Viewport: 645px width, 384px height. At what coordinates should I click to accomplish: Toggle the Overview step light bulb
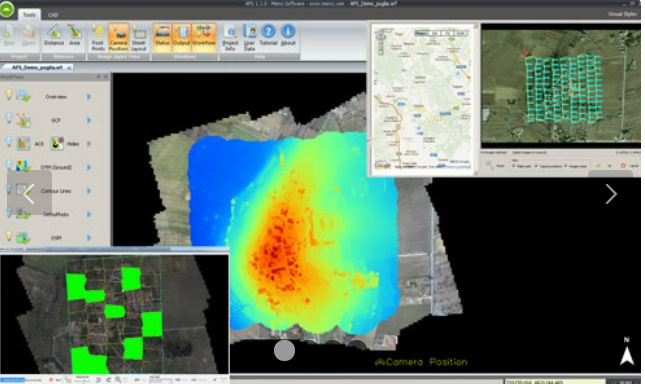point(9,95)
